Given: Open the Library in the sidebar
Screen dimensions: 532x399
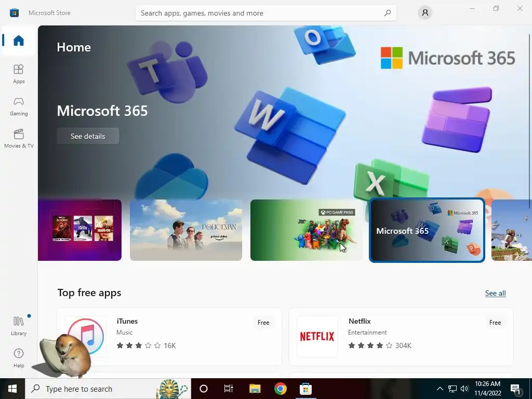Looking at the screenshot, I should pos(19,326).
